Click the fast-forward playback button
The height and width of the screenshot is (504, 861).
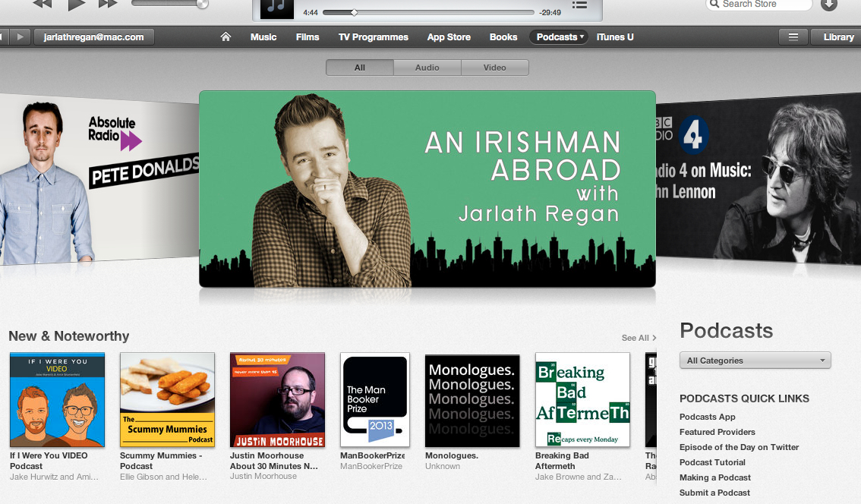point(108,3)
